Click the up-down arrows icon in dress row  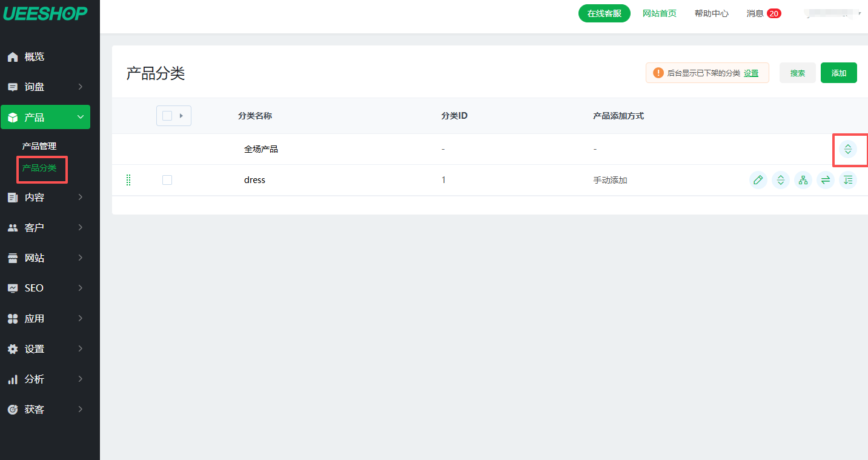[781, 180]
